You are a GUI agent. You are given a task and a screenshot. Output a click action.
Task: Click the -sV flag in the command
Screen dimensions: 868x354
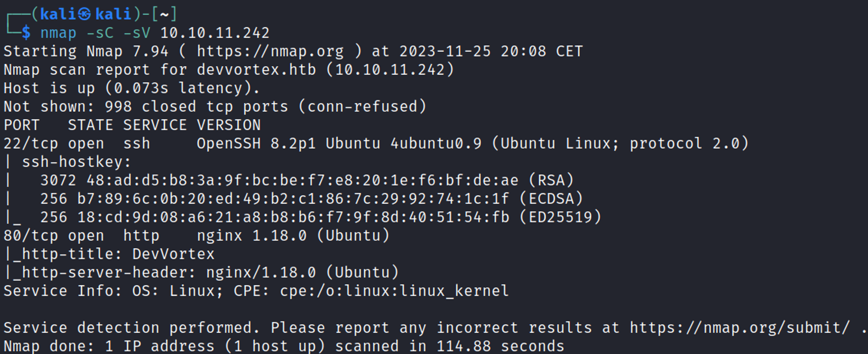137,33
